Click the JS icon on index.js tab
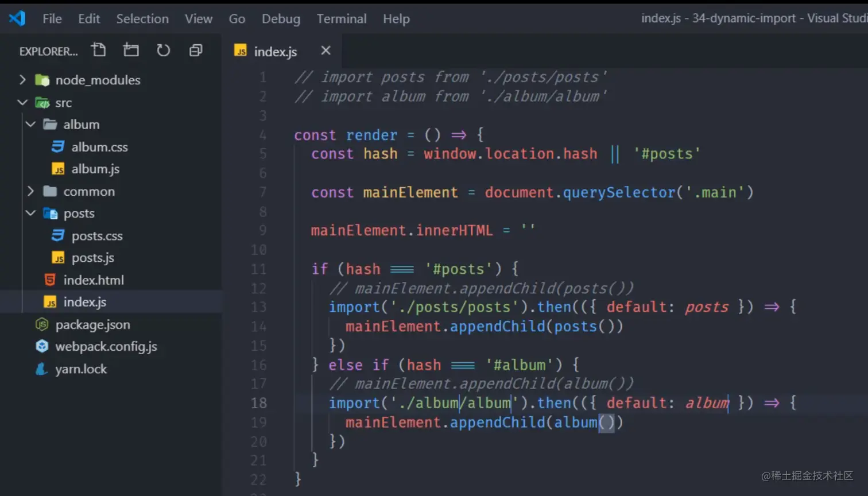868x496 pixels. [x=241, y=51]
